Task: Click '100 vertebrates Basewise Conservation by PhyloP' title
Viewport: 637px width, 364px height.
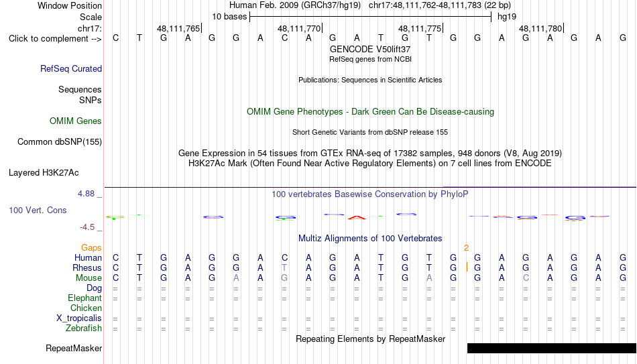Action: tap(370, 194)
